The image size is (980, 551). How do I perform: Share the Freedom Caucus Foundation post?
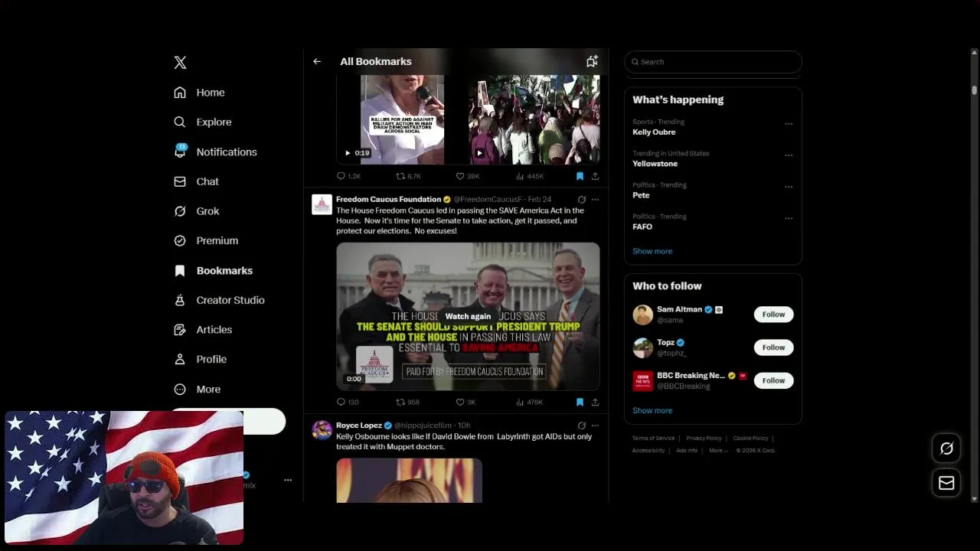coord(595,402)
